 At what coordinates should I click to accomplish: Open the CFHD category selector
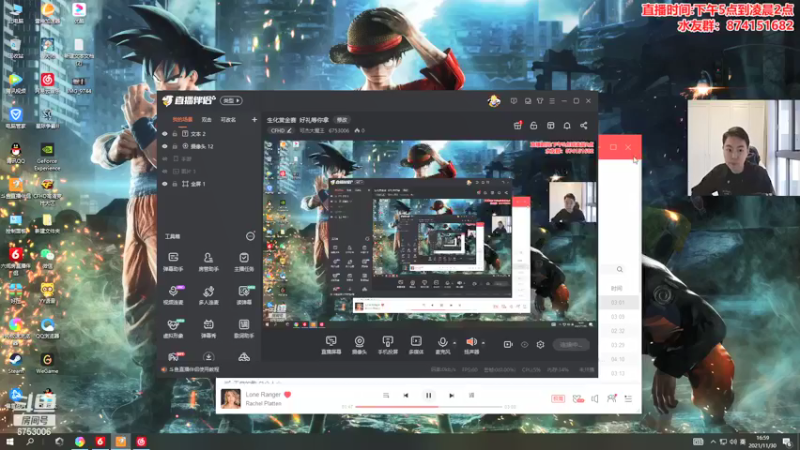pyautogui.click(x=281, y=131)
